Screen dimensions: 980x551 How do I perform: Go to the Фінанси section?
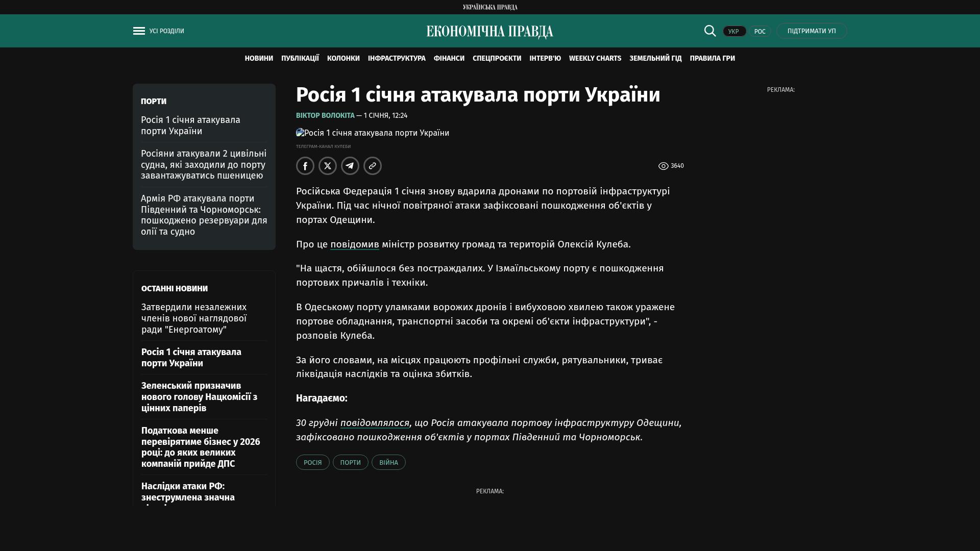[x=449, y=59]
